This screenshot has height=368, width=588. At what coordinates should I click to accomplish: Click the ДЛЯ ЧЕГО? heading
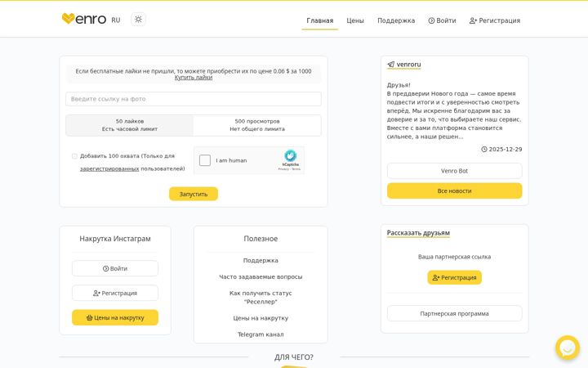point(294,357)
